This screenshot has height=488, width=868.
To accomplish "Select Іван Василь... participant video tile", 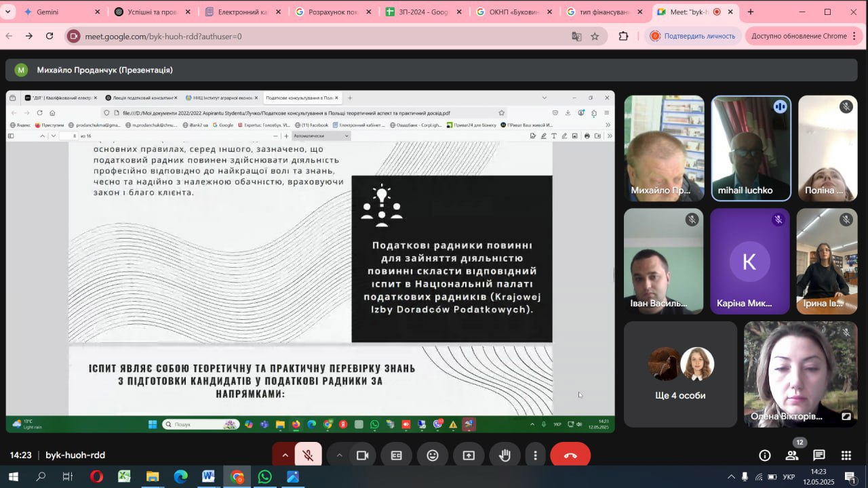I will click(664, 261).
